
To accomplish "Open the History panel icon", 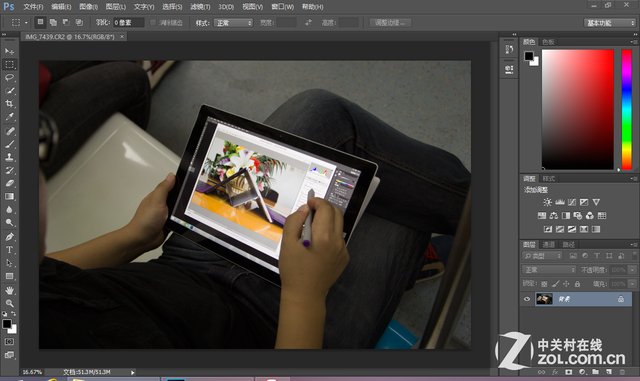I will point(509,49).
